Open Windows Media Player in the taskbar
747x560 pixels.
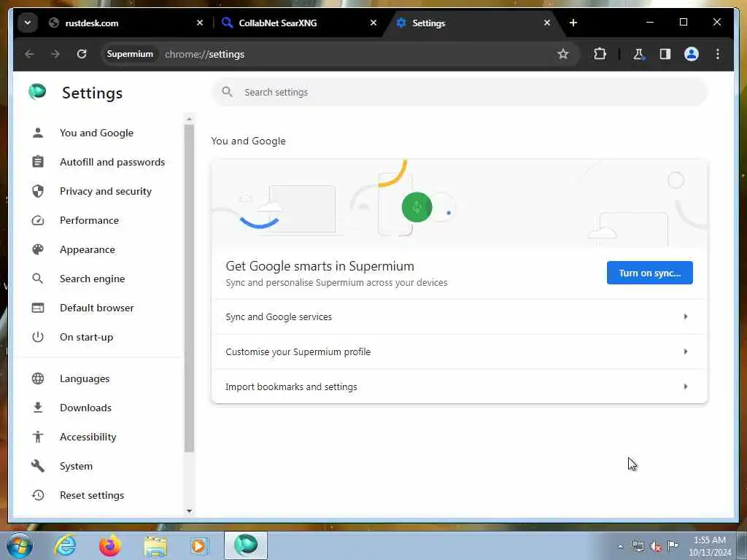(199, 545)
